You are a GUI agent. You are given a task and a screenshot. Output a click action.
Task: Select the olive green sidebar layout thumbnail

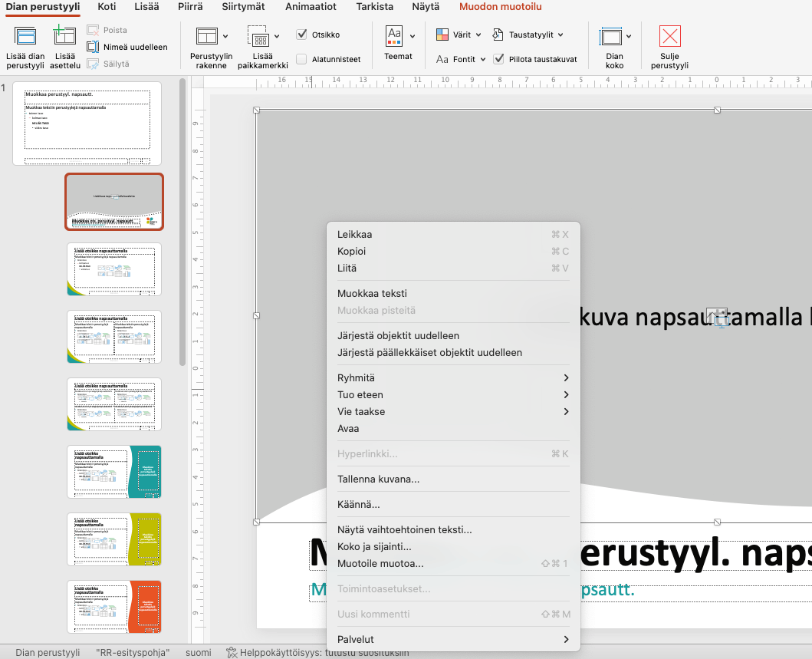114,539
